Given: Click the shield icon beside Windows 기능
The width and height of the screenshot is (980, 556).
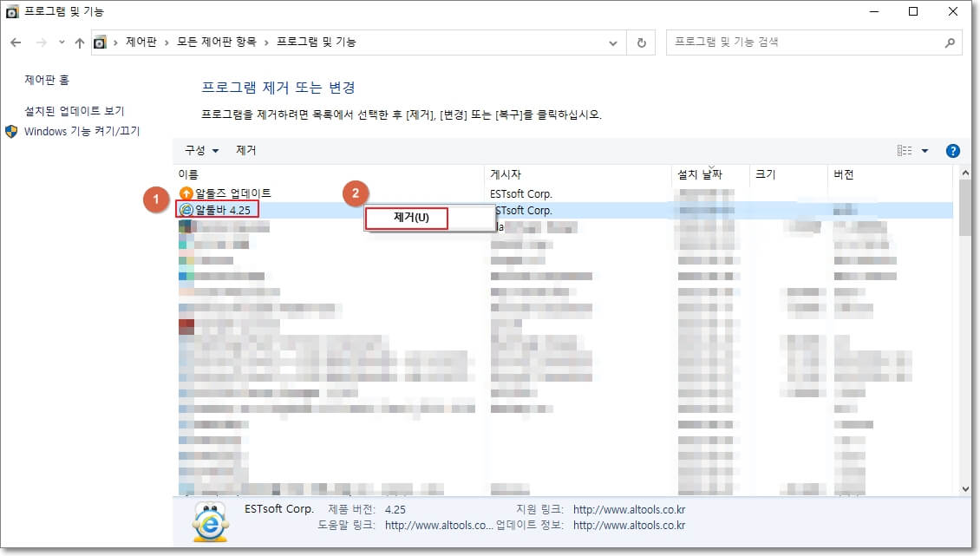Looking at the screenshot, I should 11,131.
